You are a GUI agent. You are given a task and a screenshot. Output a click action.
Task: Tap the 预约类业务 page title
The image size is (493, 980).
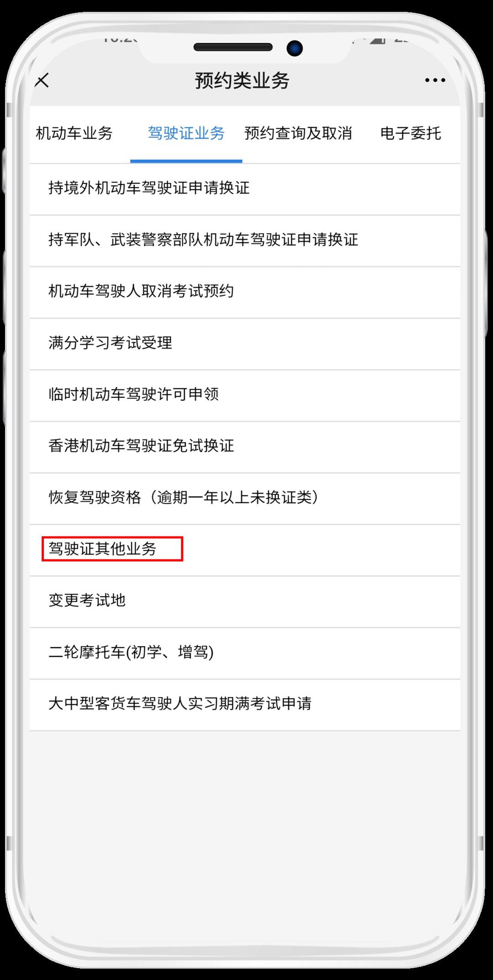pyautogui.click(x=242, y=81)
